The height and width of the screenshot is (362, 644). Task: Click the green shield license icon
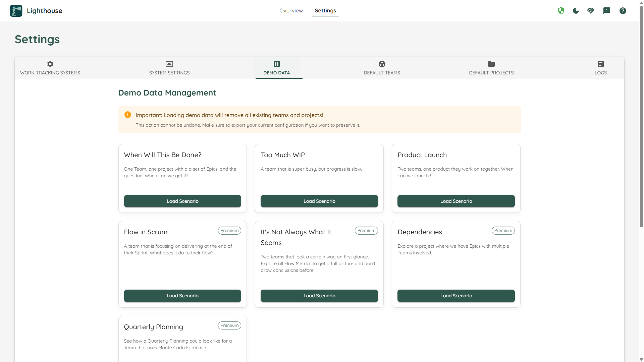tap(561, 11)
